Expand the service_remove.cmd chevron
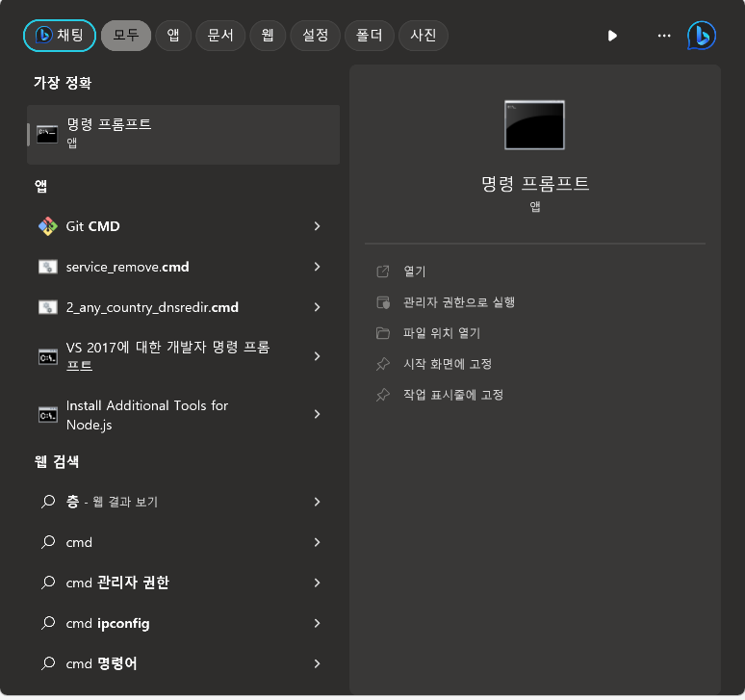745x700 pixels. pos(317,267)
